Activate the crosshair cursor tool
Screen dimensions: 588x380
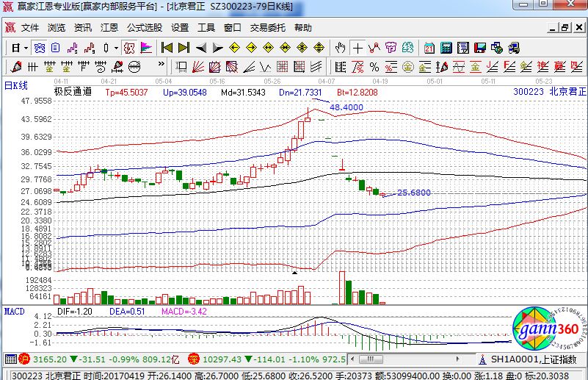357,48
